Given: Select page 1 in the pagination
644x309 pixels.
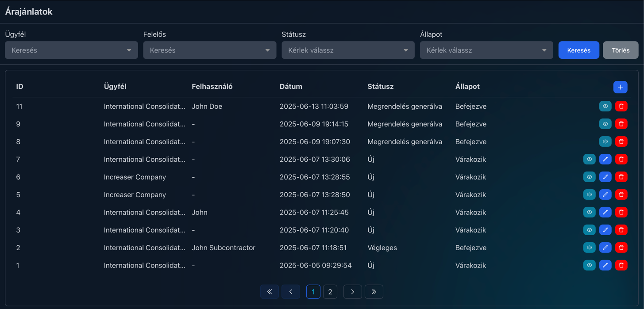Looking at the screenshot, I should pyautogui.click(x=313, y=292).
